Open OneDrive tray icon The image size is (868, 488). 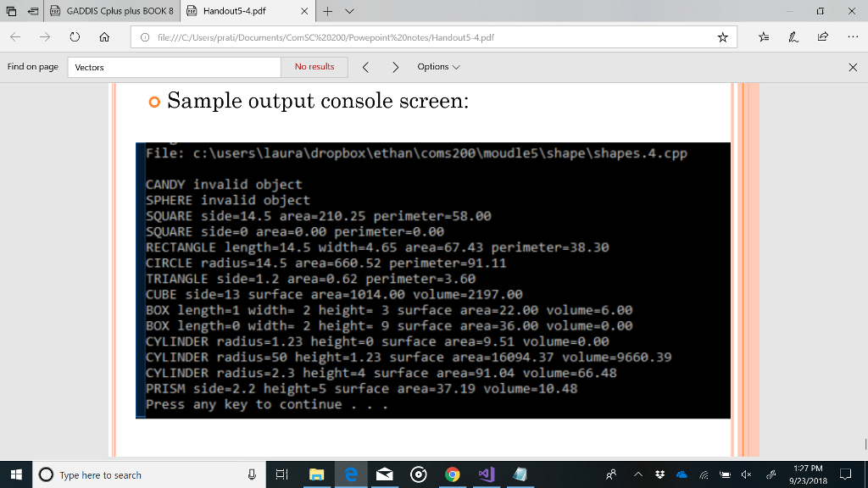pos(682,474)
